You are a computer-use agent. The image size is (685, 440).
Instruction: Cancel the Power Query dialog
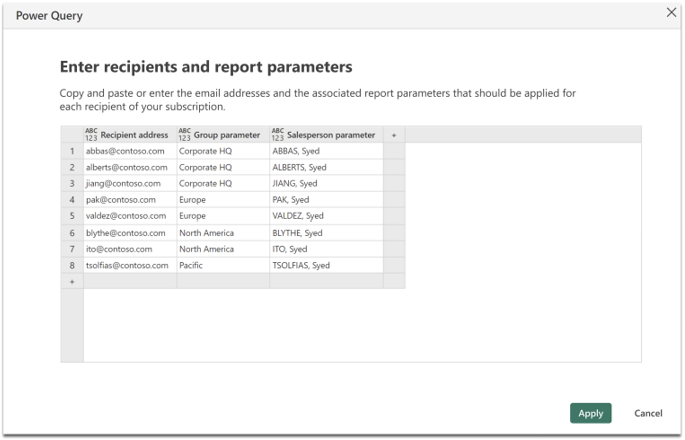click(648, 413)
